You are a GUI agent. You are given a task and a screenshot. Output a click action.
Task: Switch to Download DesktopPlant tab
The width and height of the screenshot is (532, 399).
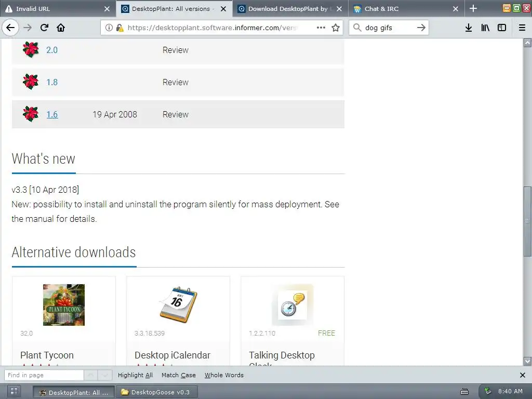point(290,9)
